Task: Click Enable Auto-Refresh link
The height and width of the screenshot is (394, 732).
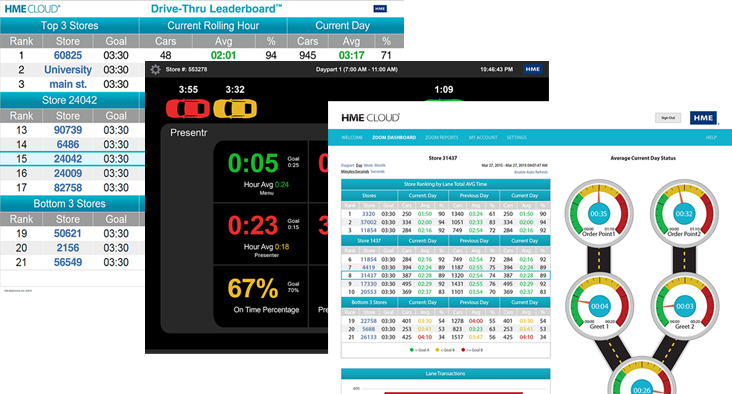Action: point(531,172)
